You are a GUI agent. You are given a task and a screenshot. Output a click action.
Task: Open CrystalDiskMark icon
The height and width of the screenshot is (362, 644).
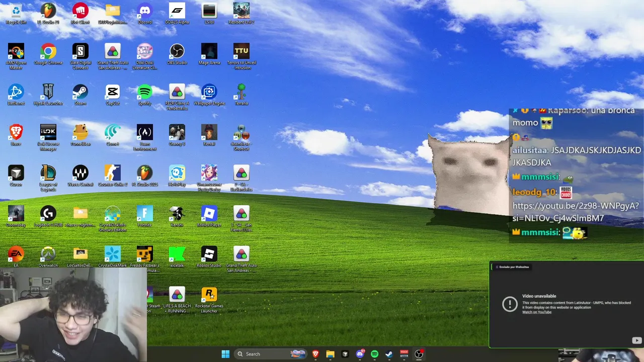pos(113,256)
